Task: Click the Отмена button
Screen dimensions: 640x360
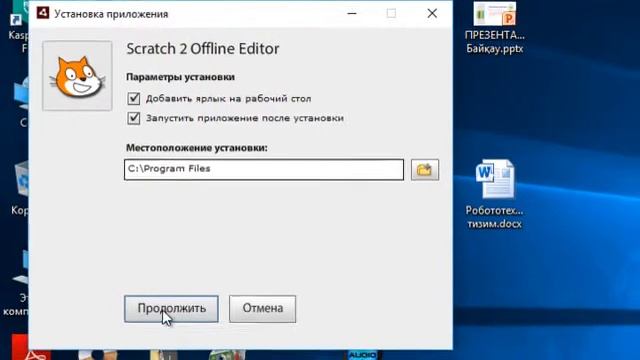Action: tap(262, 309)
